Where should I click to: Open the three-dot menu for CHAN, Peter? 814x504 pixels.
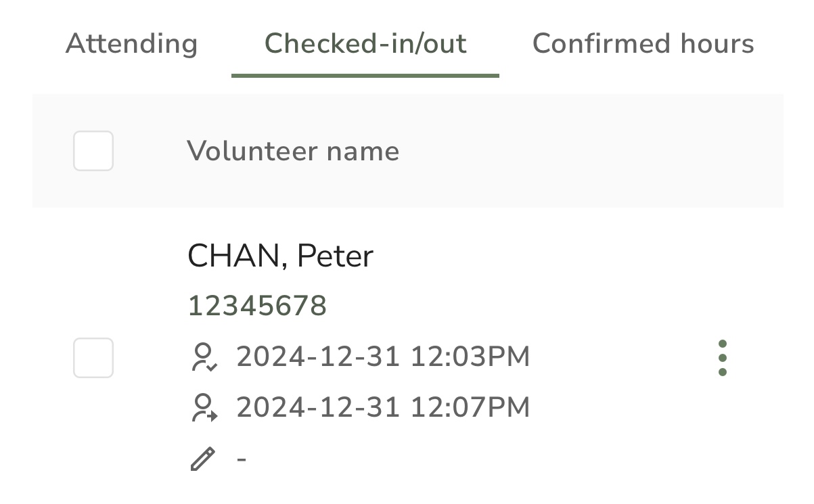coord(722,358)
